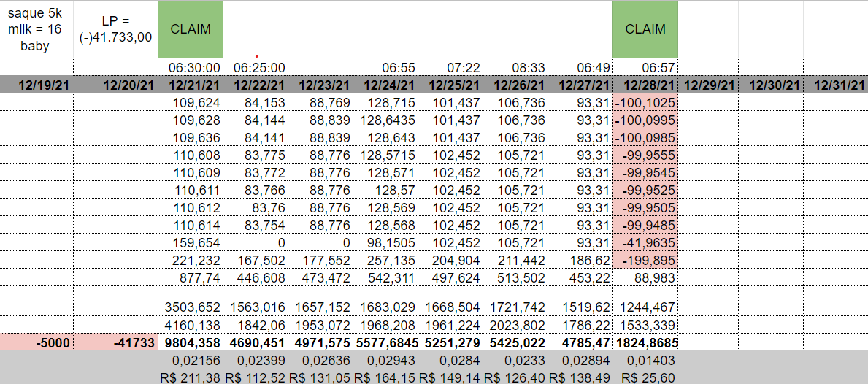Select the cell with value 84,153

pos(256,102)
